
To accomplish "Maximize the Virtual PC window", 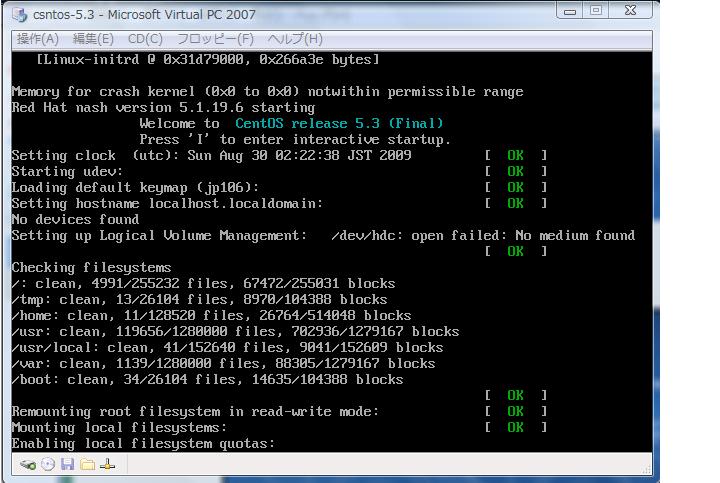I will click(x=597, y=12).
